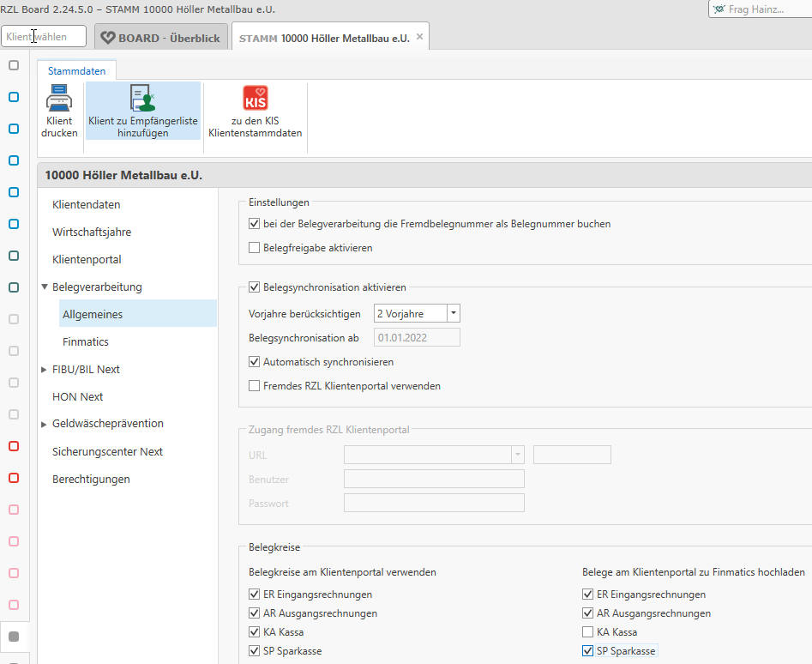Click the heart icon in the Frag Hainz box

(x=719, y=9)
